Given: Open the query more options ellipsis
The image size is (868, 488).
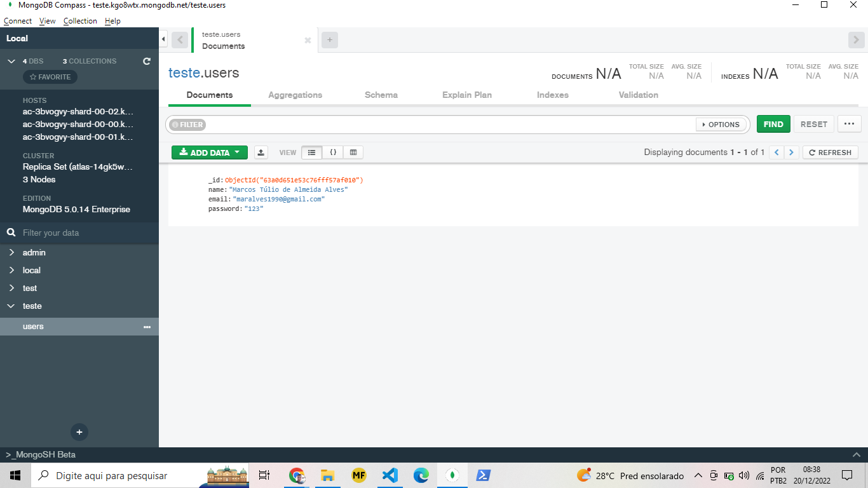Looking at the screenshot, I should (850, 125).
